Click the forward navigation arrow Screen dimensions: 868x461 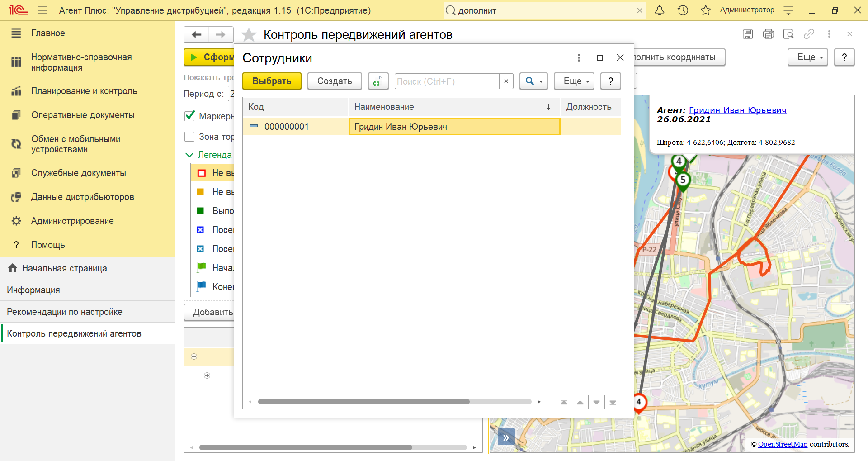[x=221, y=34]
